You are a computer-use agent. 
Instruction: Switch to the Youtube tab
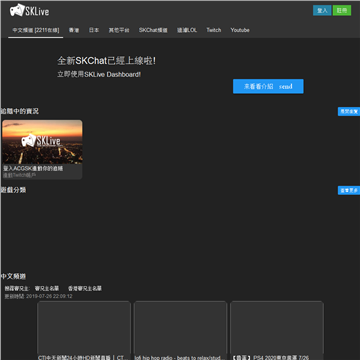click(x=240, y=30)
